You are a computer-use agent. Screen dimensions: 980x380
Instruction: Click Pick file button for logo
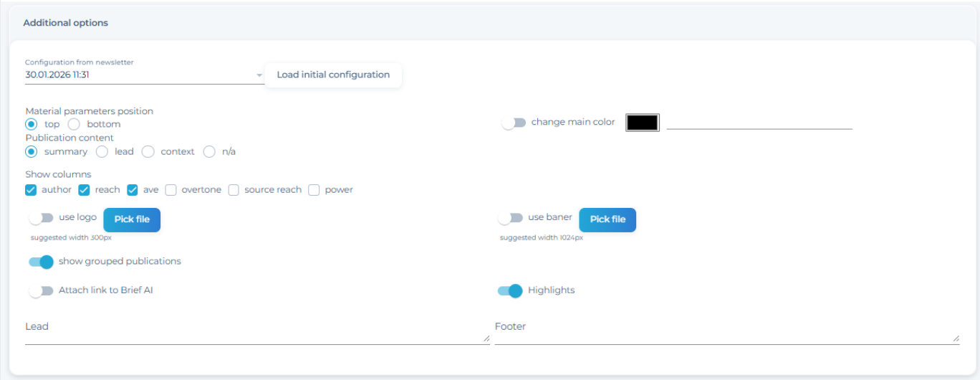(x=132, y=219)
